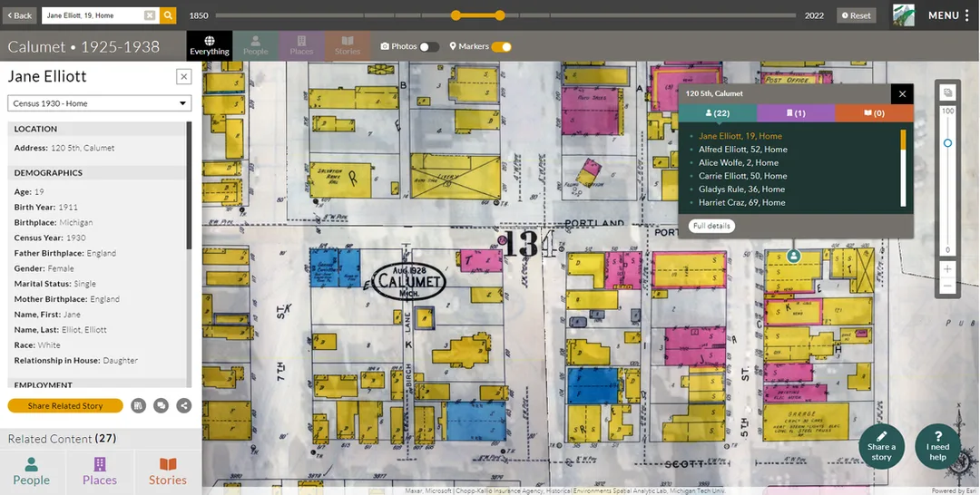Click the app logo thumbnail
980x495 pixels.
click(x=903, y=15)
